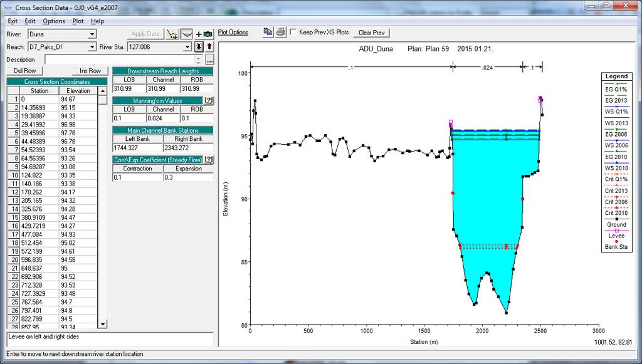Image resolution: width=642 pixels, height=364 pixels.
Task: Select Expansion coefficient 0.3 field
Action: click(x=188, y=177)
